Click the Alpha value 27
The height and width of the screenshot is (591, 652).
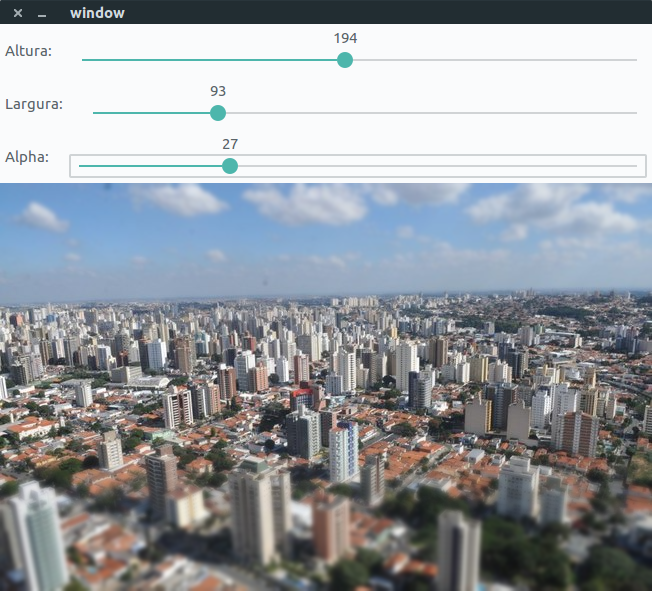(x=229, y=144)
